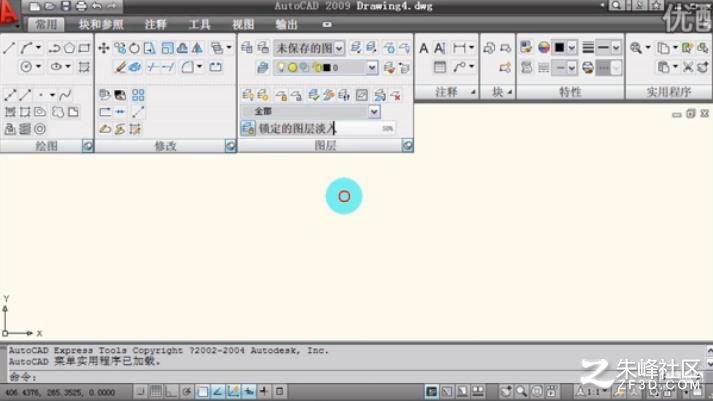Click the Match Properties brush icon
This screenshot has height=401, width=713.
pos(526,47)
